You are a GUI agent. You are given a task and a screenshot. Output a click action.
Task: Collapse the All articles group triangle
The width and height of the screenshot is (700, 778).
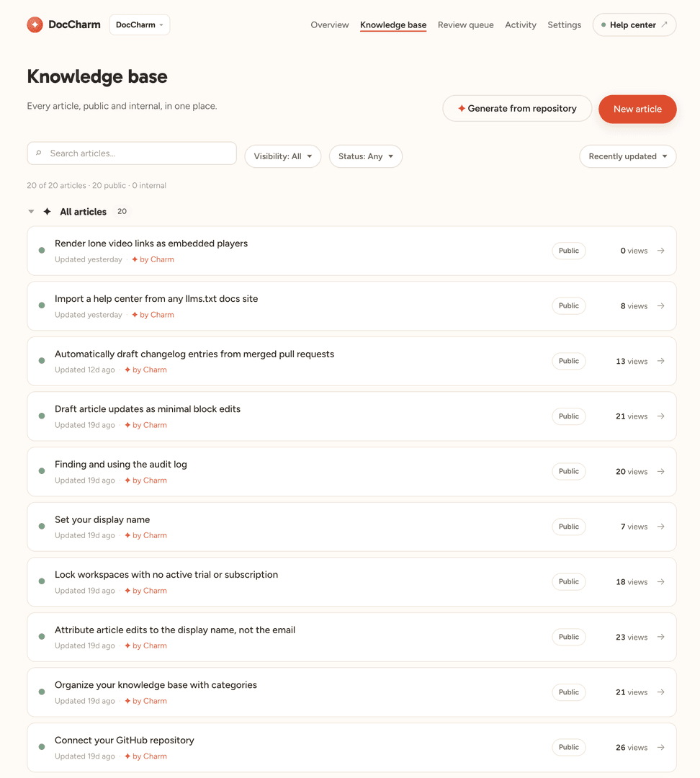click(x=31, y=211)
